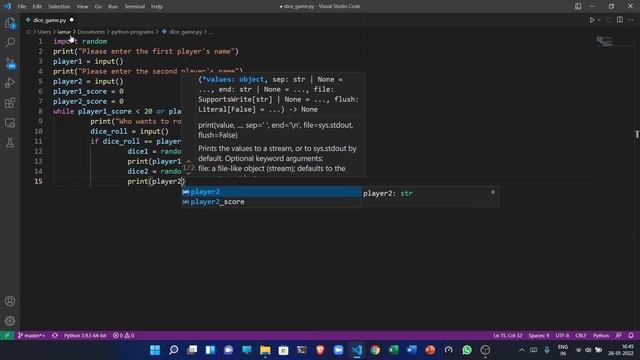
Task: Select Python 3.9.5 64-bit interpreter
Action: (x=85, y=336)
